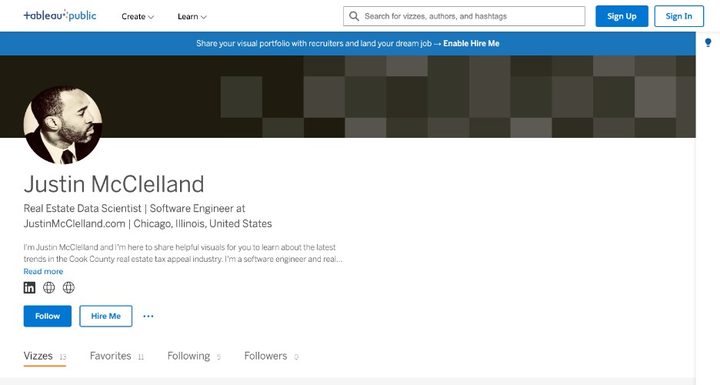Open the LinkedIn profile icon
The image size is (720, 385).
[x=29, y=288]
